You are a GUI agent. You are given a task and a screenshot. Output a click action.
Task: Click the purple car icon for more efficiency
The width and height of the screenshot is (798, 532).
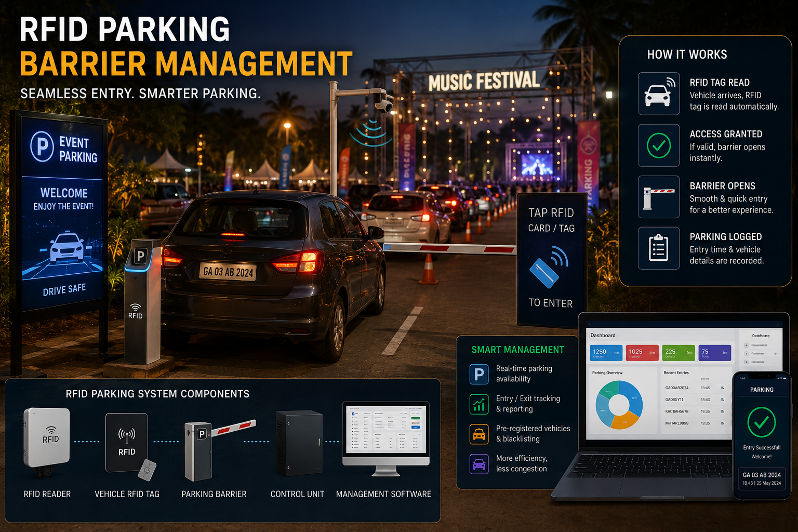click(x=479, y=464)
